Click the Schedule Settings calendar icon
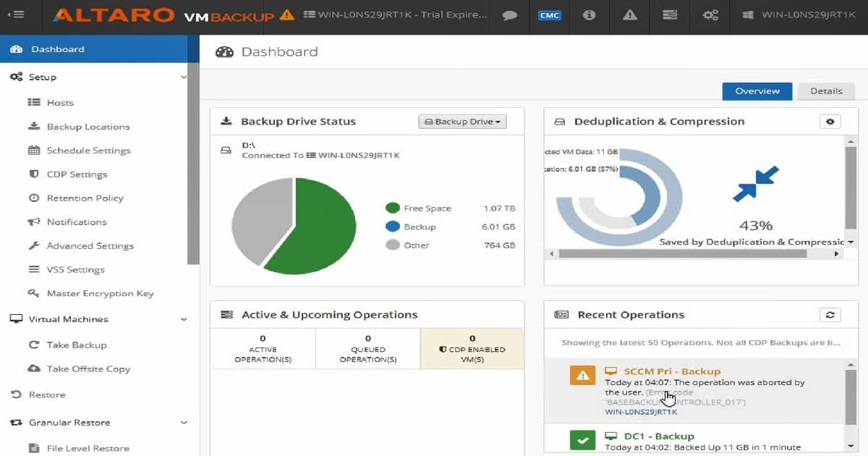868x456 pixels. (x=34, y=151)
